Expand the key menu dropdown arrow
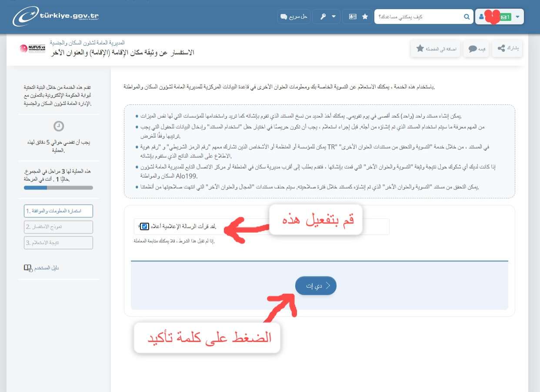This screenshot has height=392, width=540. click(x=334, y=17)
